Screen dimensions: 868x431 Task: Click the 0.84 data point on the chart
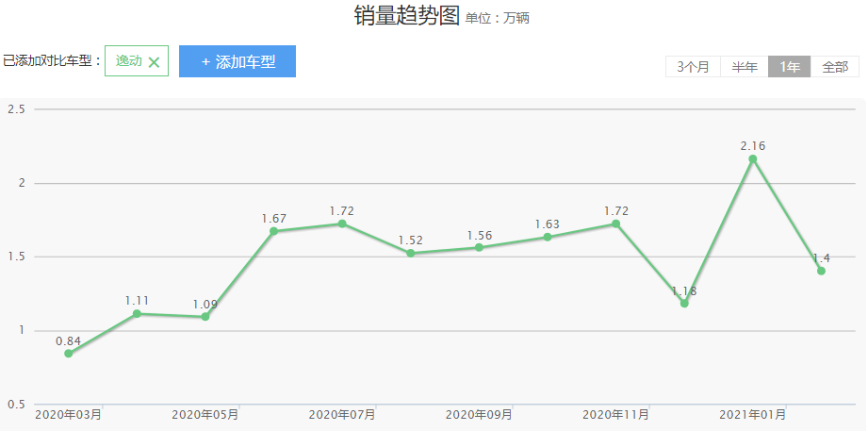[x=69, y=354]
